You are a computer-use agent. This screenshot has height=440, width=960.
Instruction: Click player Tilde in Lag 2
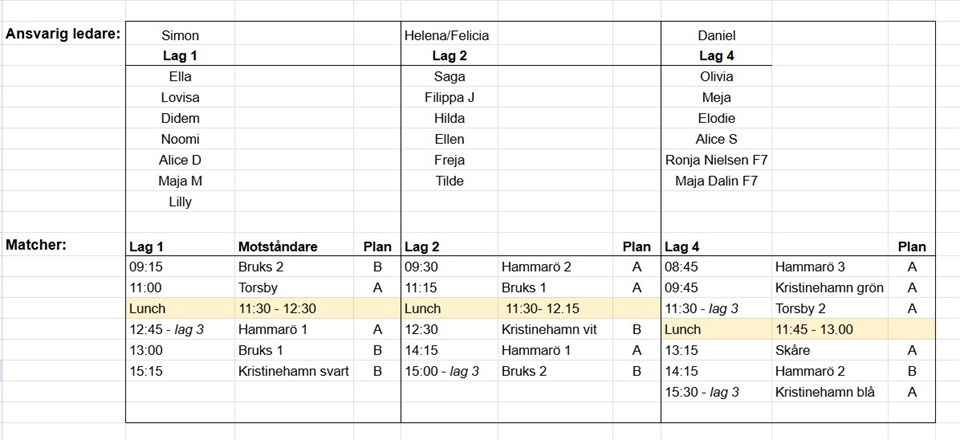point(449,181)
